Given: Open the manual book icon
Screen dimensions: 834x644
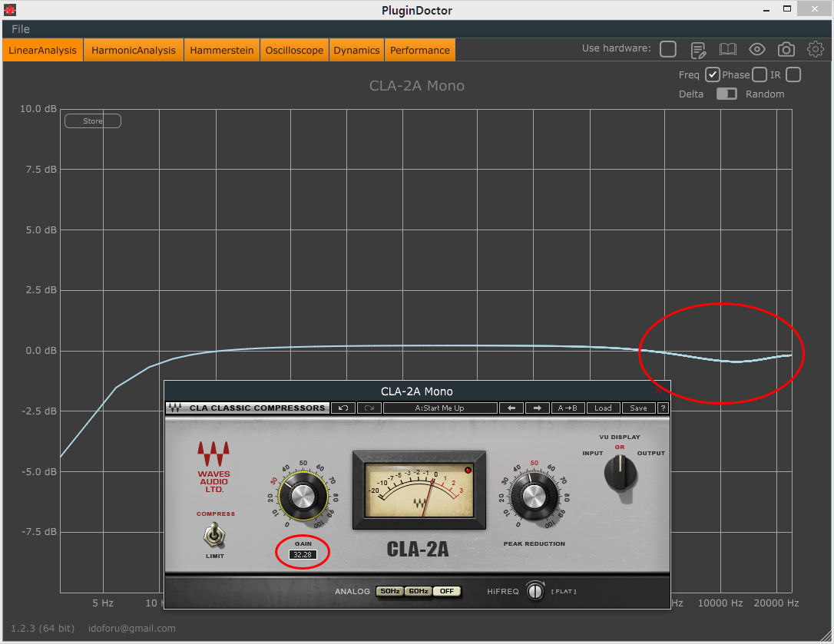Looking at the screenshot, I should point(727,49).
